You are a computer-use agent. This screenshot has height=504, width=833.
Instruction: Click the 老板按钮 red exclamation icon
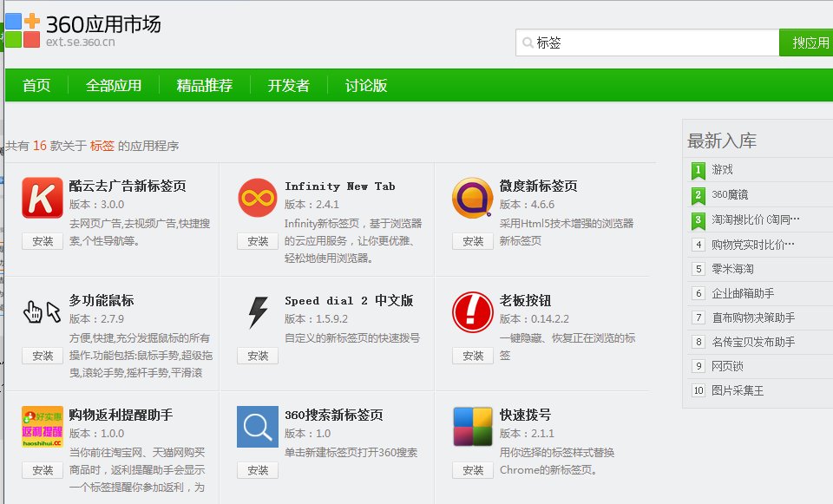(x=471, y=311)
